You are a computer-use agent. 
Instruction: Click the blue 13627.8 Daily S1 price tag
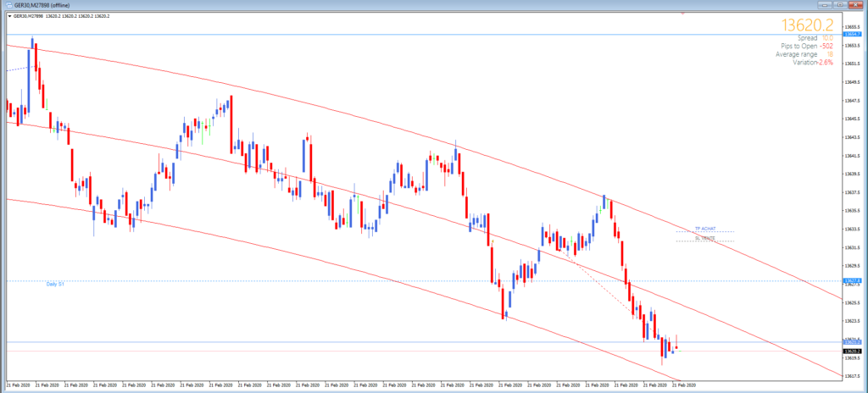coord(851,281)
